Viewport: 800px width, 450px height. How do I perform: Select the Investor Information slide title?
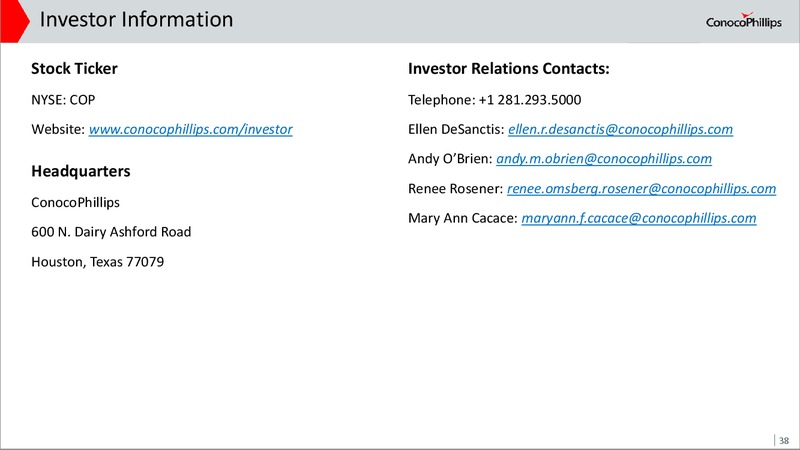point(136,20)
